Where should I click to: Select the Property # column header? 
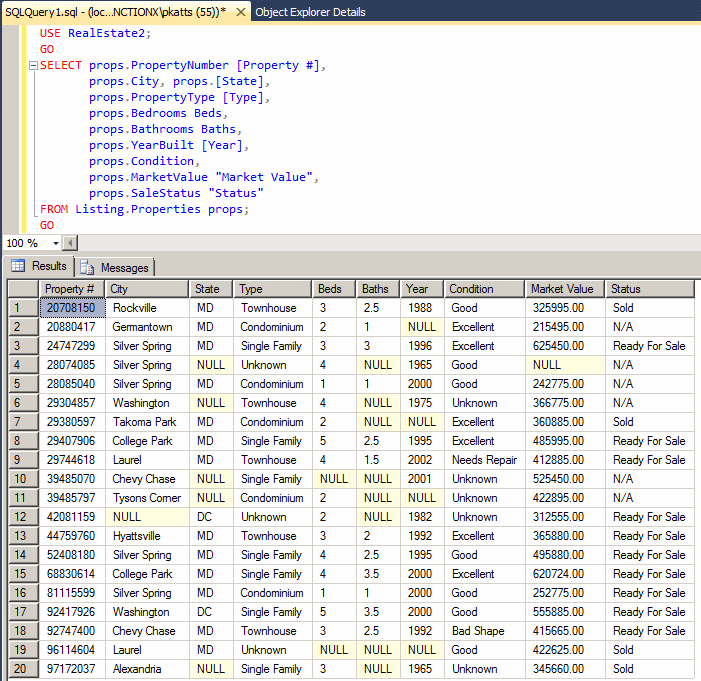pyautogui.click(x=72, y=289)
